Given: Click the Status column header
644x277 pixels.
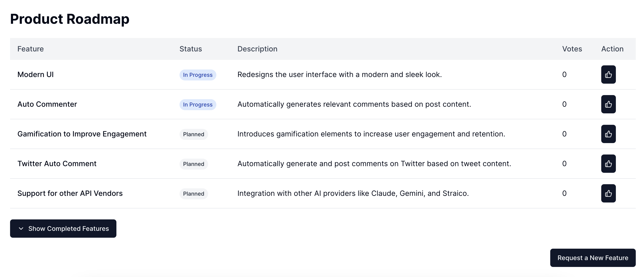Looking at the screenshot, I should (191, 49).
